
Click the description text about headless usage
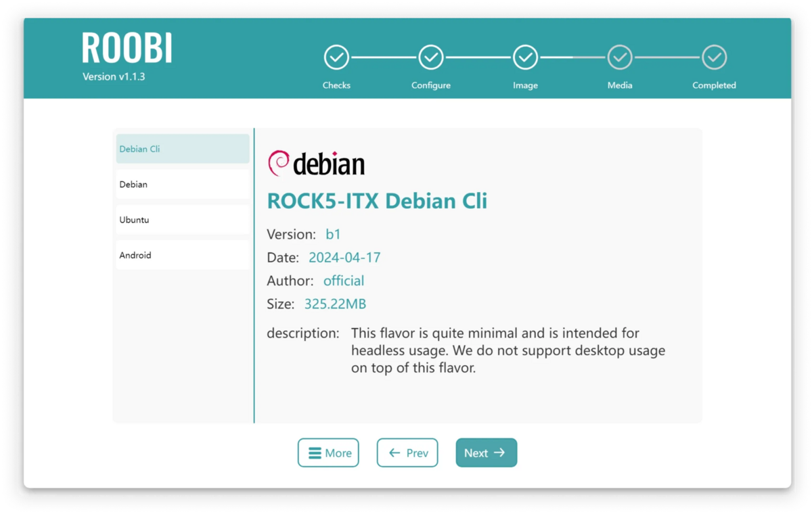tap(508, 351)
